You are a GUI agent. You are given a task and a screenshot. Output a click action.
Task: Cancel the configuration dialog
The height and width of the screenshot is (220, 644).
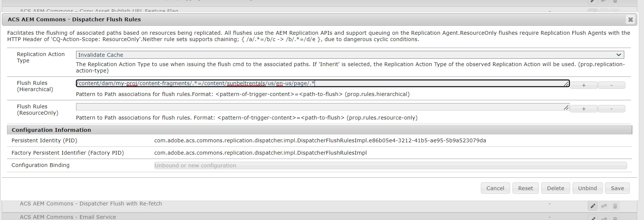pyautogui.click(x=495, y=188)
